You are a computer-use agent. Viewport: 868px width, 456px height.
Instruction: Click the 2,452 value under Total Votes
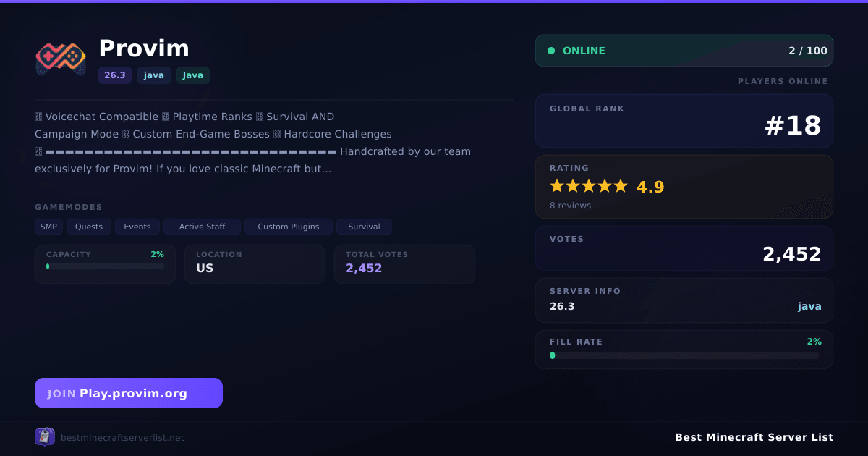click(x=364, y=268)
